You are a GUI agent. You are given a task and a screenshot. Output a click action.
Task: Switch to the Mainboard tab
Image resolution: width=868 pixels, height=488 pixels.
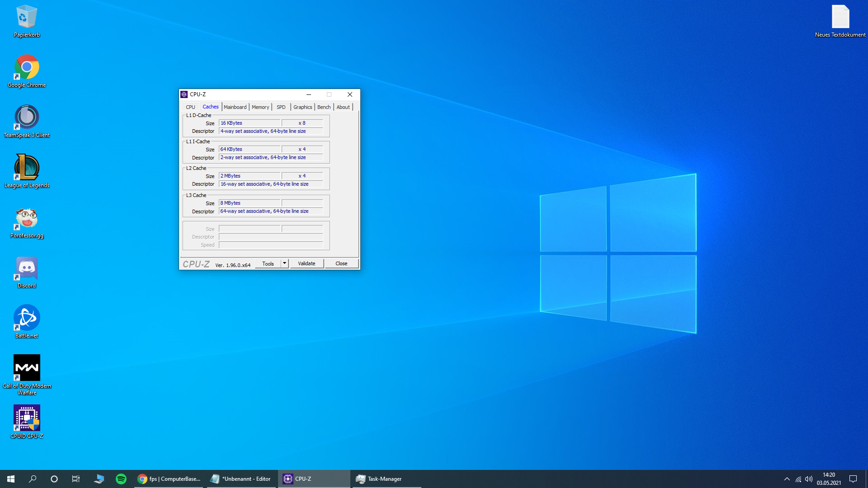tap(235, 107)
